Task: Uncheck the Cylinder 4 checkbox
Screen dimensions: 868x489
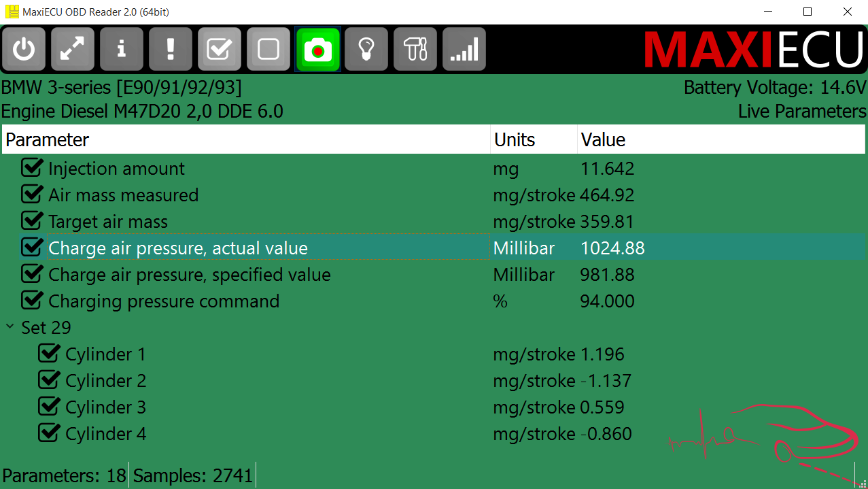Action: (x=49, y=433)
